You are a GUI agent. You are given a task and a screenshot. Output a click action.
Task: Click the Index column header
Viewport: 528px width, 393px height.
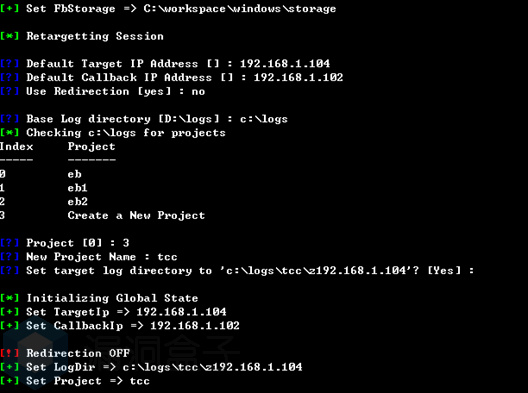16,146
